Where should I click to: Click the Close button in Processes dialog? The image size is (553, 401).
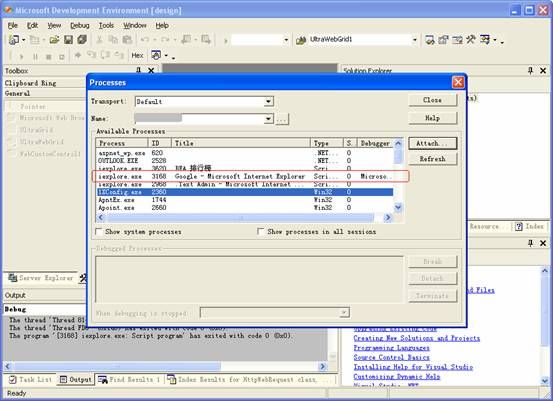432,100
